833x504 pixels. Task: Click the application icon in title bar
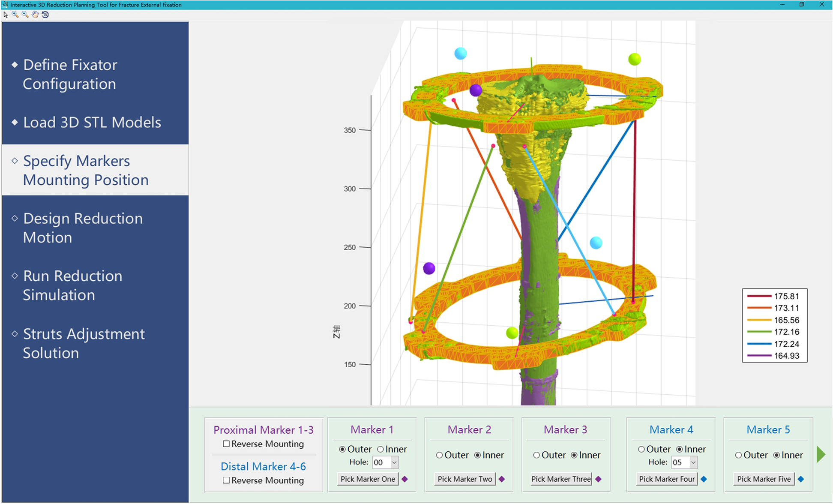pyautogui.click(x=5, y=4)
